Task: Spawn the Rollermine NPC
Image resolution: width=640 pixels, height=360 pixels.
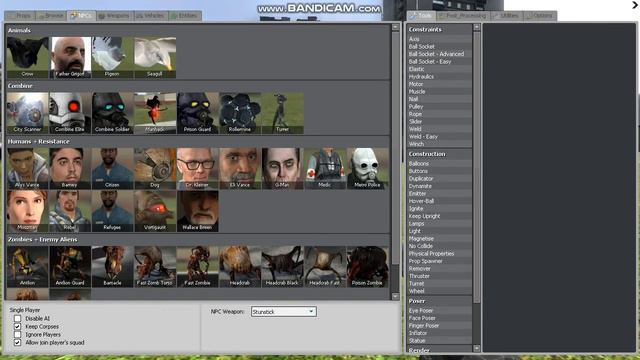Action: [x=240, y=113]
